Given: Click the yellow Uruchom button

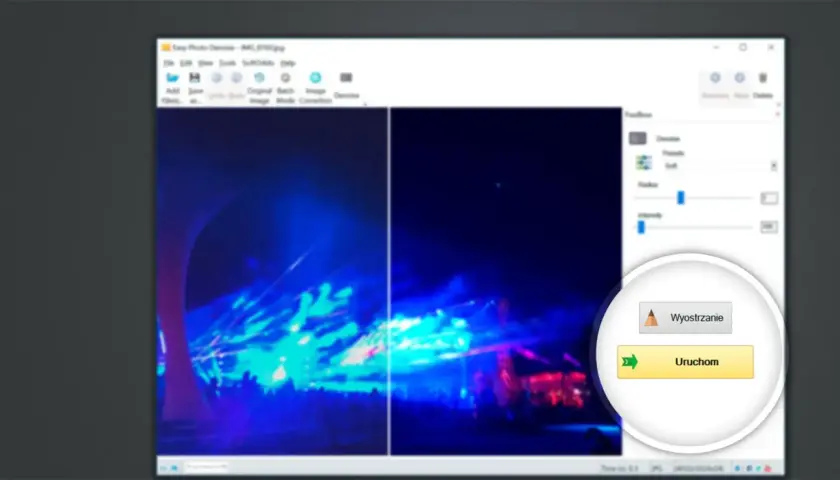Looking at the screenshot, I should tap(685, 362).
